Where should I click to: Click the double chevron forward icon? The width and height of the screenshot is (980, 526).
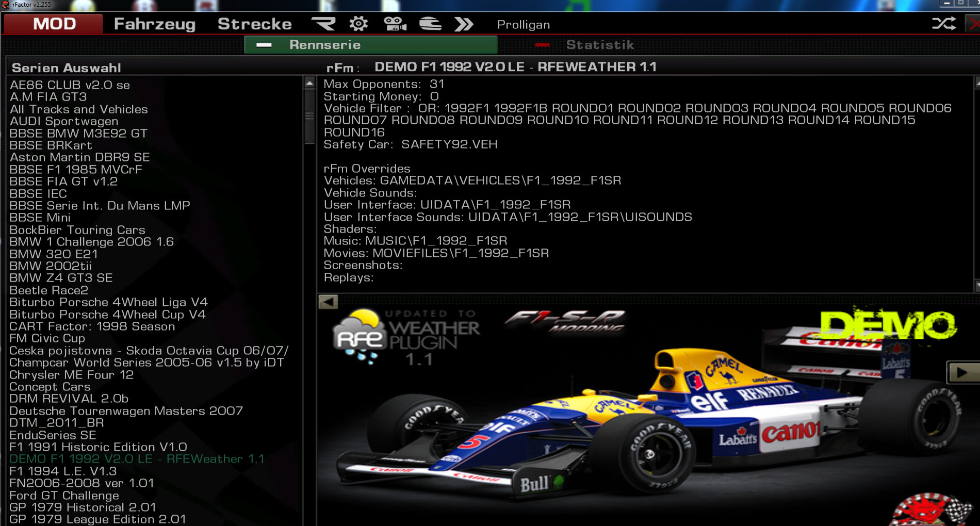pyautogui.click(x=464, y=24)
